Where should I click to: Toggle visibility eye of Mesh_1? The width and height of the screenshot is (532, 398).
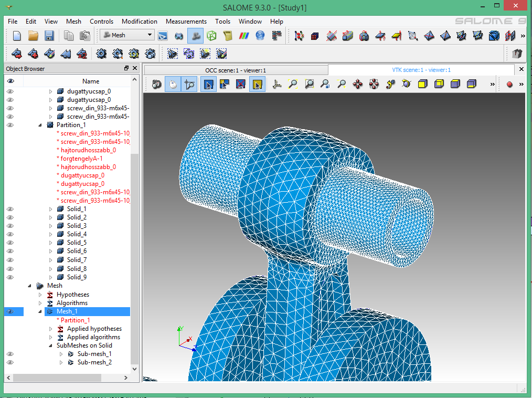coord(10,311)
